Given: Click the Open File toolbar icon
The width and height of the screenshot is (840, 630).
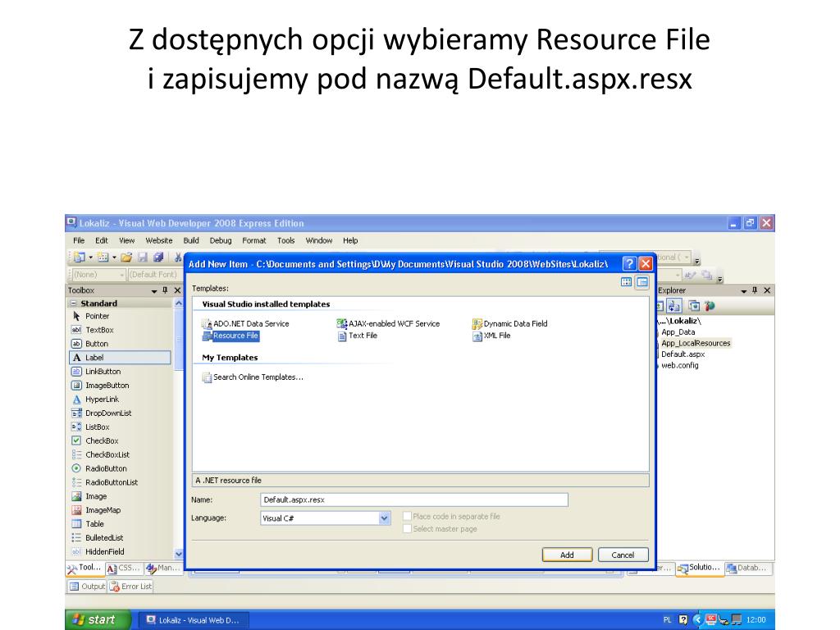Looking at the screenshot, I should point(126,258).
